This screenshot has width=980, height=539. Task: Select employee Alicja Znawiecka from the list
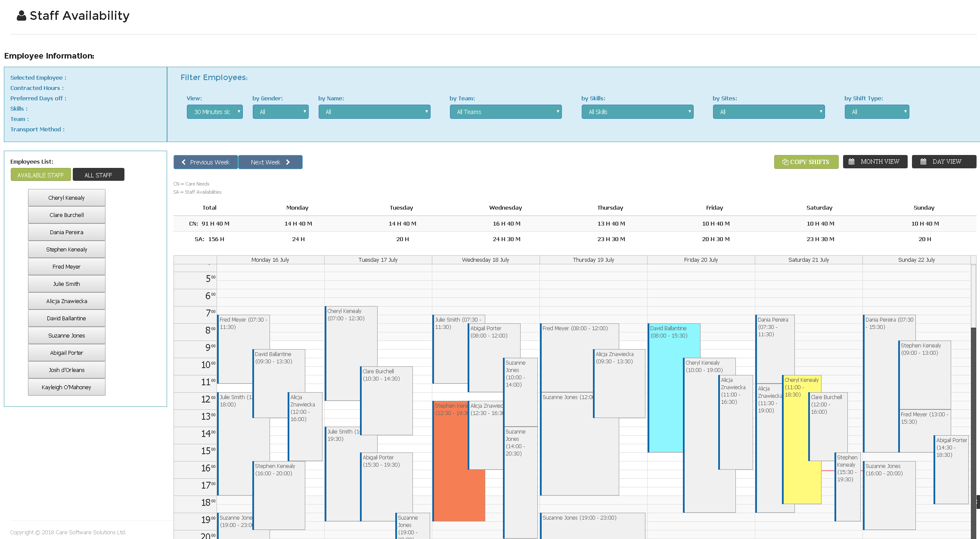67,301
